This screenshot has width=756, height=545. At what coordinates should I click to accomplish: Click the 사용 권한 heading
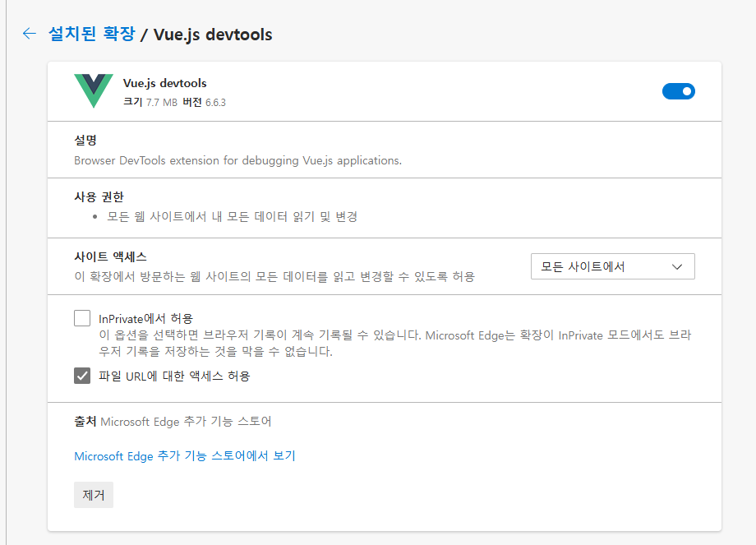point(99,196)
